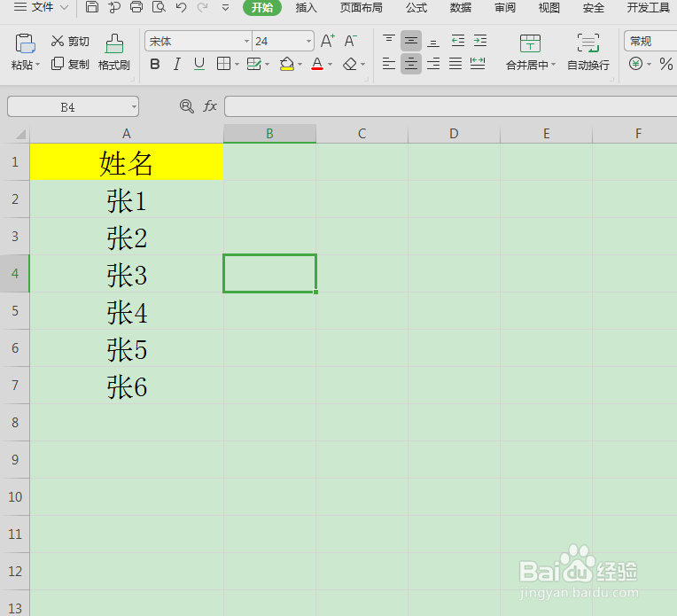Select the yellow 姓名 header cell
The image size is (677, 616).
click(x=127, y=162)
